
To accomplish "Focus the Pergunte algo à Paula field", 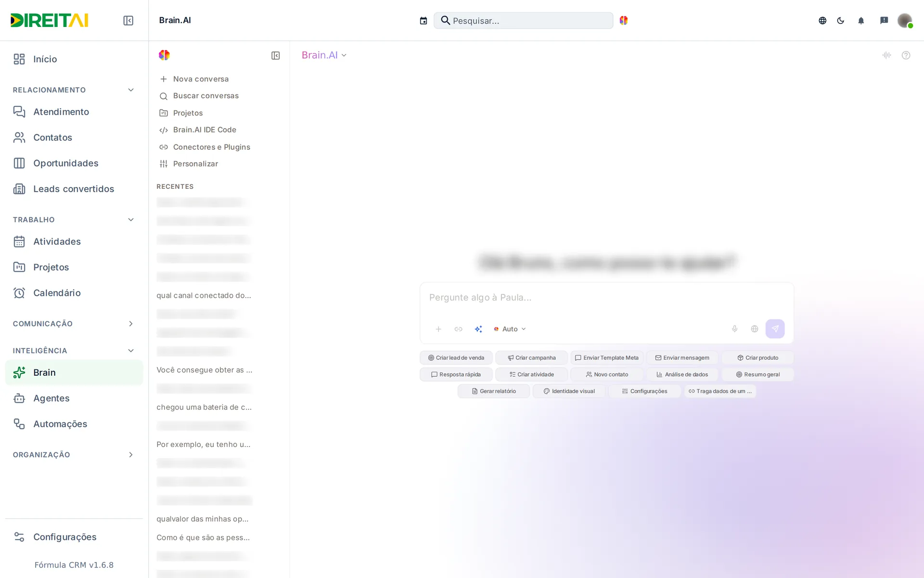I will pyautogui.click(x=606, y=298).
